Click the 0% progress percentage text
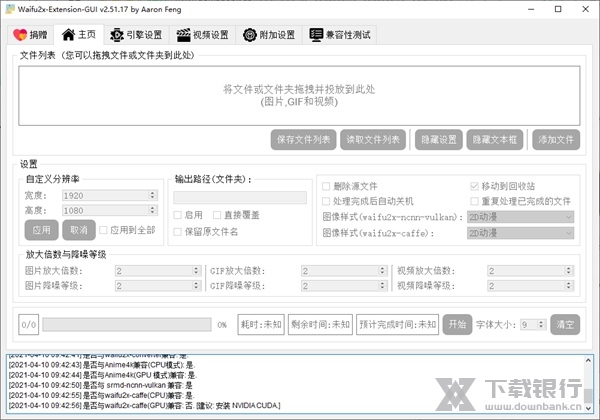This screenshot has height=420, width=600. point(222,325)
